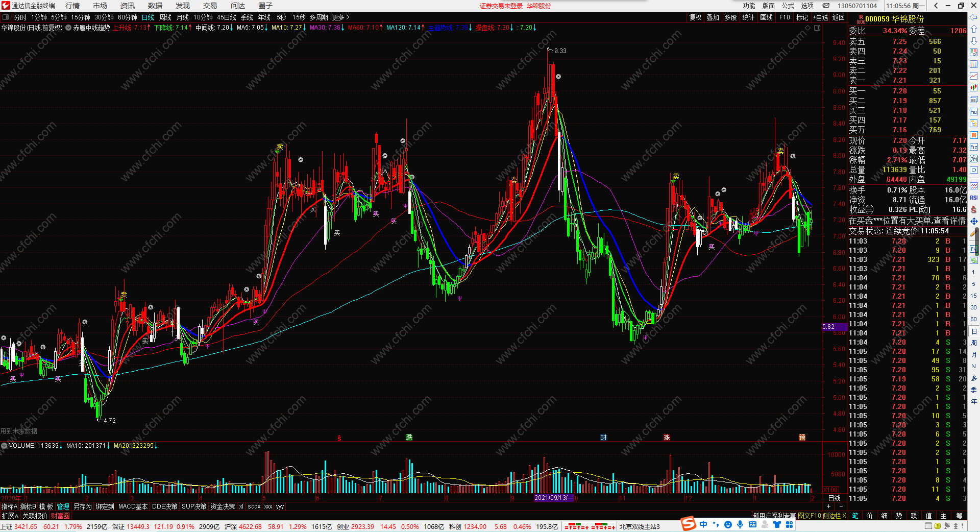Click the wave line indicator sidebar icon
Viewport: 980px width, 532px height.
click(x=974, y=186)
